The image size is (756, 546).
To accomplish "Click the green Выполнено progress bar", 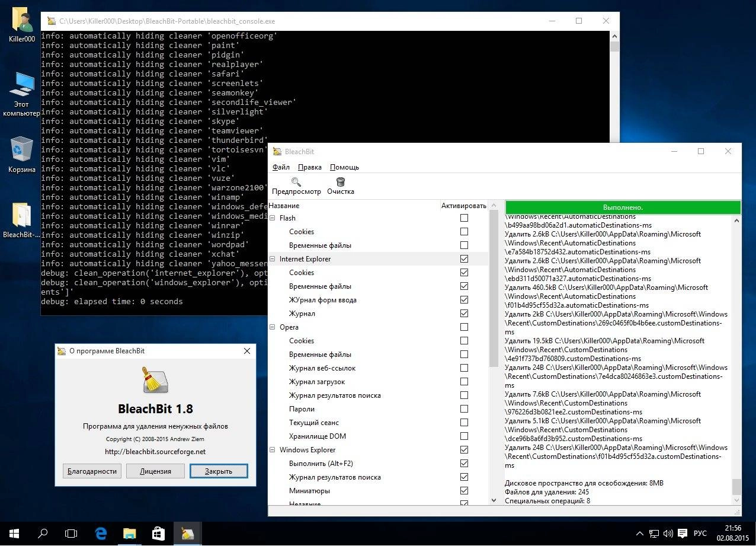I will (x=623, y=207).
